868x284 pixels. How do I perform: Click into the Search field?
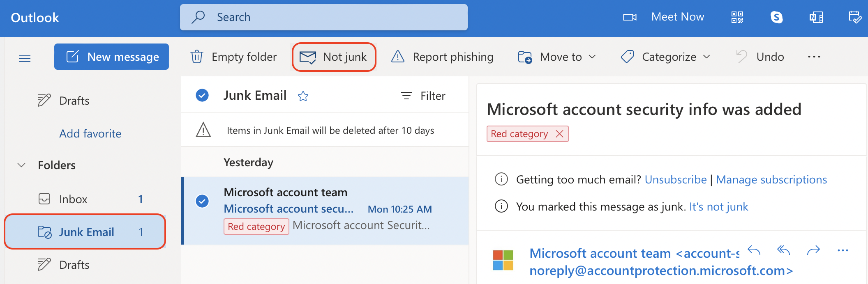324,17
